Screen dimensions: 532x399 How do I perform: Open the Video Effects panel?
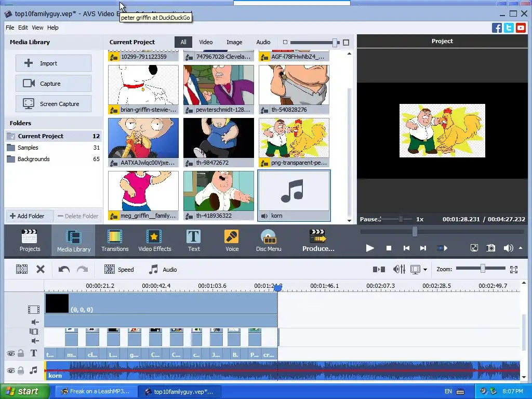(154, 241)
